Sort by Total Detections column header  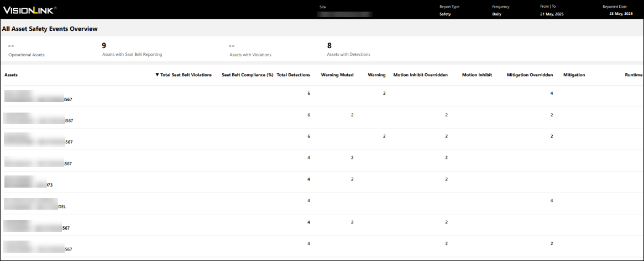pyautogui.click(x=293, y=74)
